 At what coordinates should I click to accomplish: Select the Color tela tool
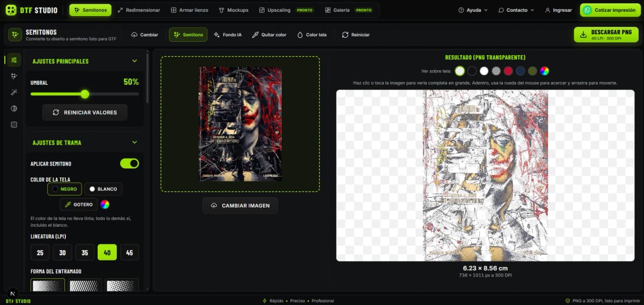[x=311, y=35]
